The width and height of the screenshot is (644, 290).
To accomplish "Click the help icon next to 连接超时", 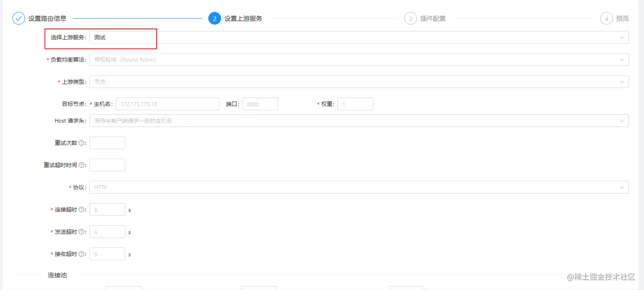I will pos(82,210).
